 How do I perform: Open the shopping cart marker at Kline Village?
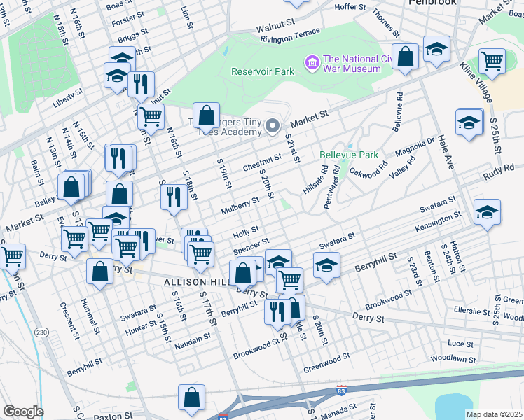pyautogui.click(x=492, y=64)
